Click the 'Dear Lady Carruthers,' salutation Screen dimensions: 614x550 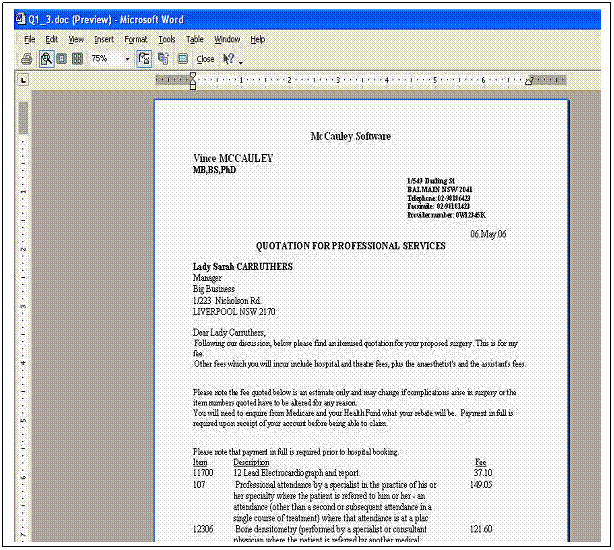pos(229,333)
